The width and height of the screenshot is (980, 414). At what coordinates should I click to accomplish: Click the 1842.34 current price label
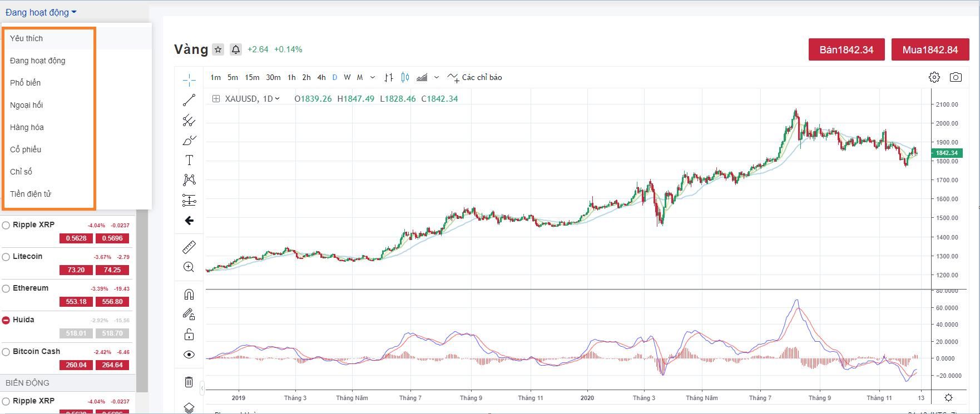(947, 153)
